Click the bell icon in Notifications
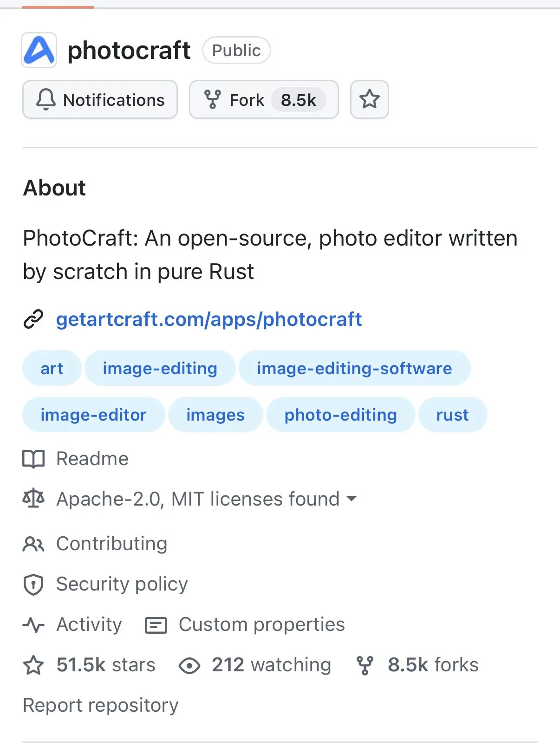 click(46, 99)
